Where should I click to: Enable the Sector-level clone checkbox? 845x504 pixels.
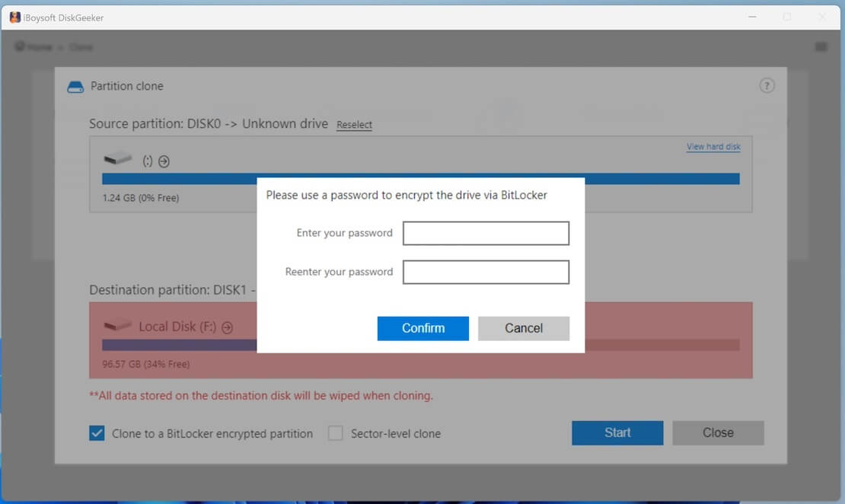335,433
